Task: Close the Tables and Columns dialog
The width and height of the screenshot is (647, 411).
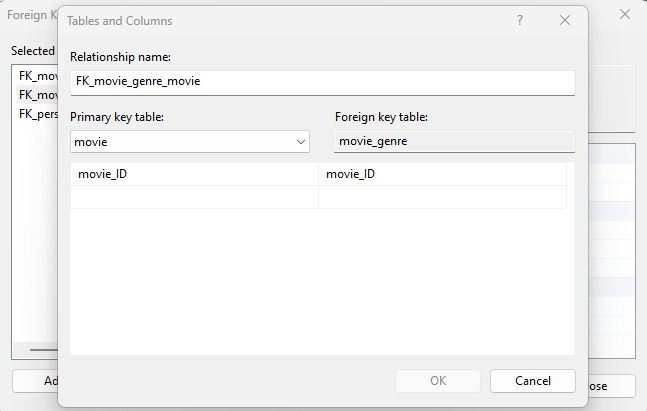Action: coord(565,20)
